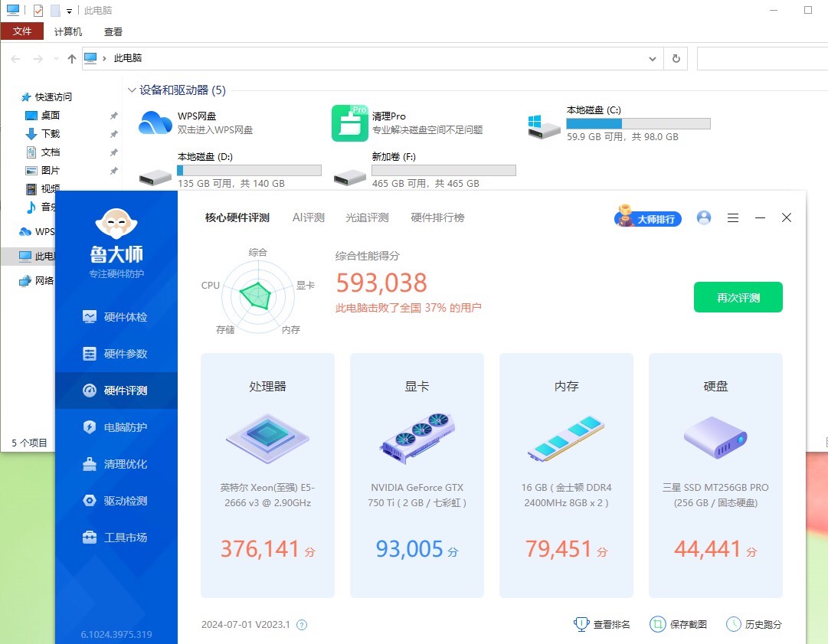The height and width of the screenshot is (644, 828).
Task: Click Explorer refresh button
Action: (x=676, y=59)
